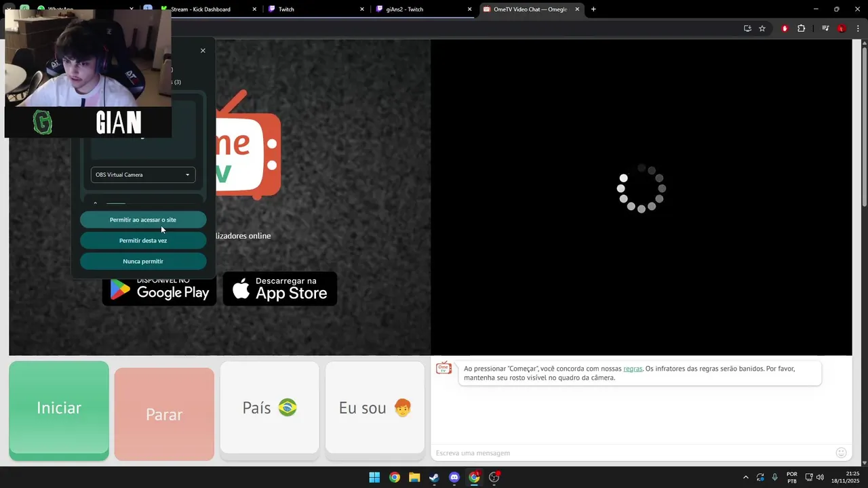Open the emoji smiley picker
Image resolution: width=868 pixels, height=488 pixels.
(x=841, y=453)
